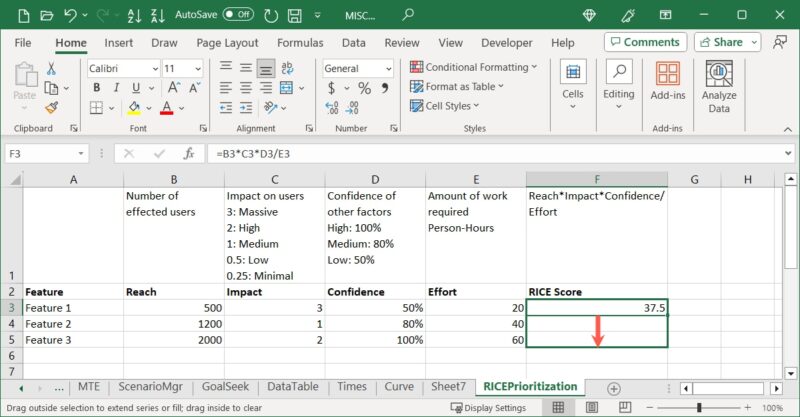
Task: Open Cell Styles menu
Action: 444,106
